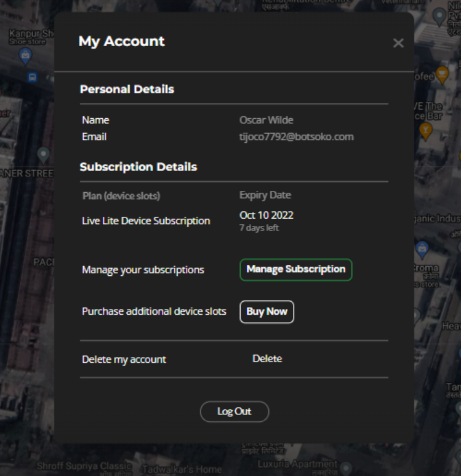Click the Tadwalkar's Home map label

click(182, 469)
